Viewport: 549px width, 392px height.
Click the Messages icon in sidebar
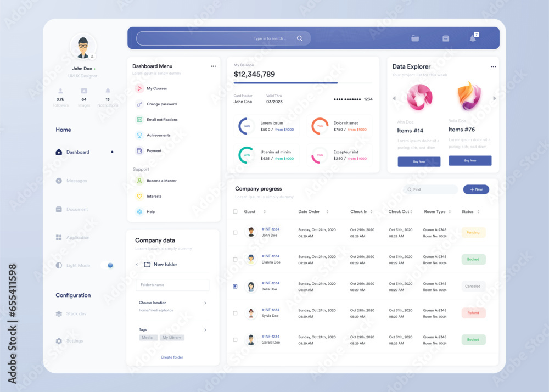59,181
